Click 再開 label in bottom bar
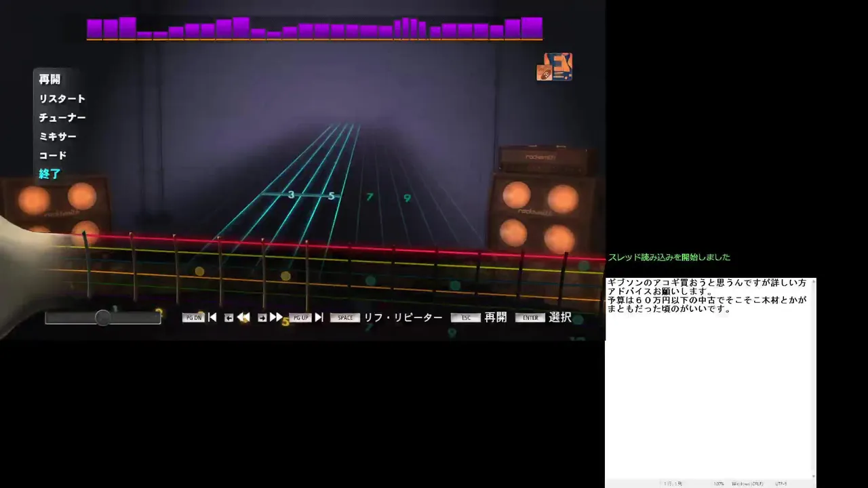This screenshot has height=488, width=868. pos(495,317)
